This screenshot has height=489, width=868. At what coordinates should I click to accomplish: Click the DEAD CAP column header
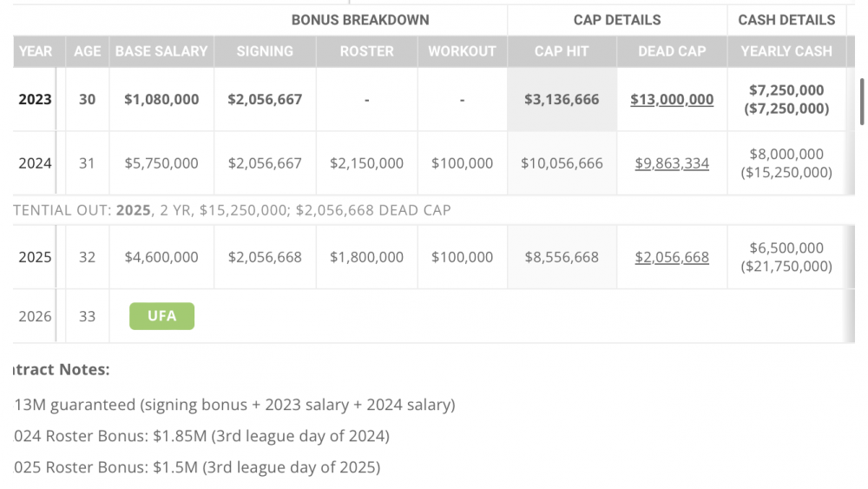coord(672,51)
